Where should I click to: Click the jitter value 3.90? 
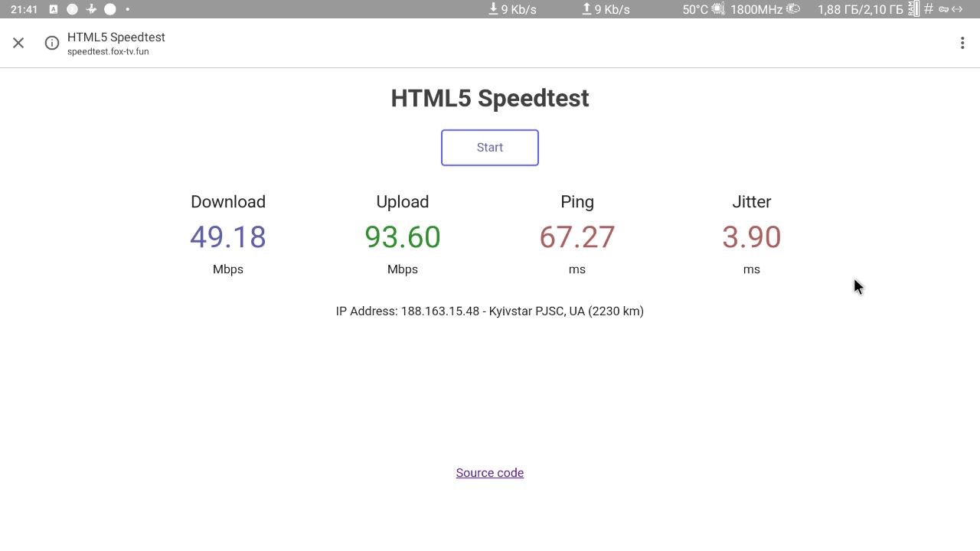click(752, 236)
